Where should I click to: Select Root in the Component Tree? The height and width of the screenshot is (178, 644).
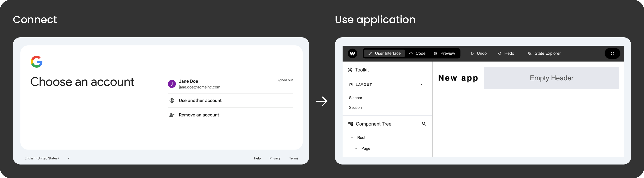361,138
